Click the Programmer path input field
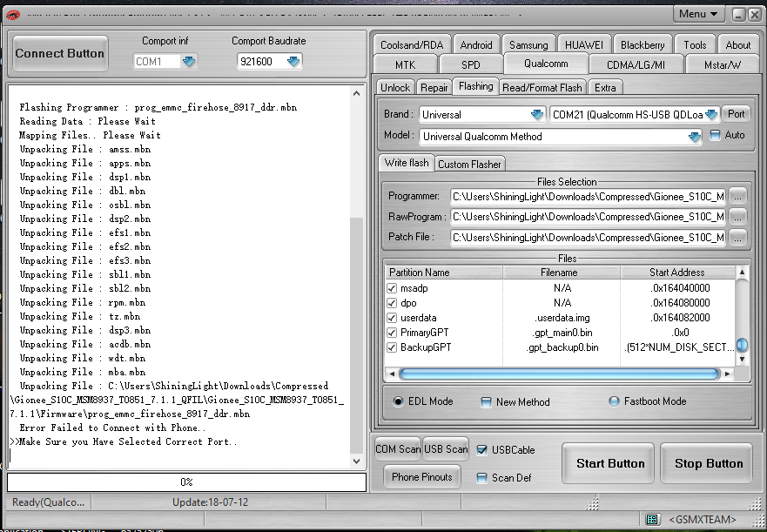767x532 pixels. click(x=588, y=197)
